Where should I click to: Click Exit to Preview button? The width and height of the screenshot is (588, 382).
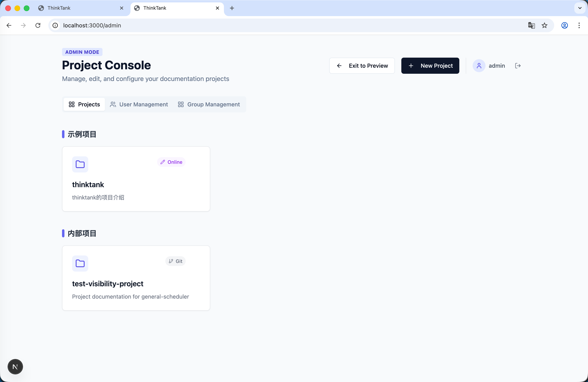pos(362,66)
